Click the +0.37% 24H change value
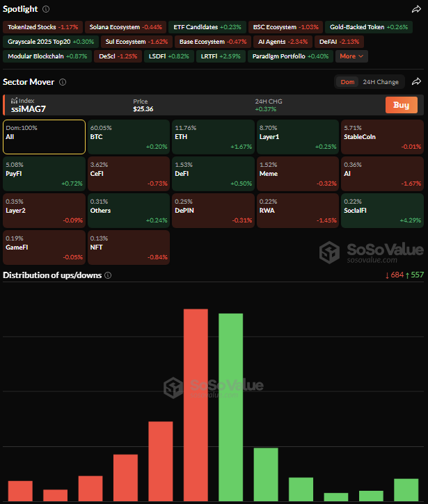The width and height of the screenshot is (428, 504). tap(265, 109)
